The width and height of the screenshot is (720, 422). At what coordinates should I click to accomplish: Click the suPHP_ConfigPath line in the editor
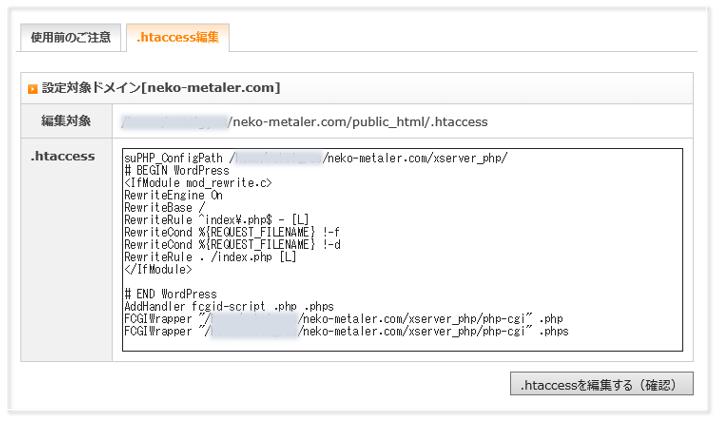click(316, 158)
